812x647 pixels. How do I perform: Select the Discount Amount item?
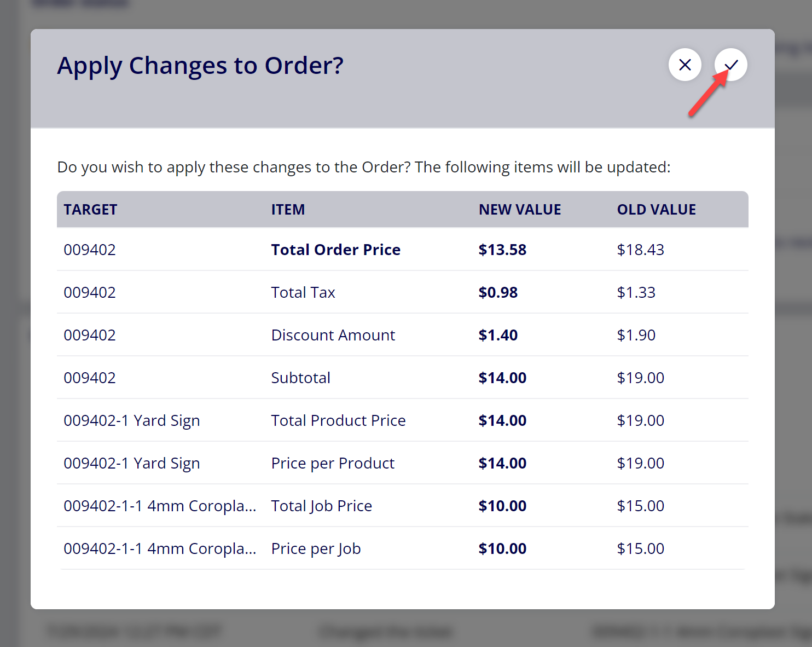tap(333, 335)
